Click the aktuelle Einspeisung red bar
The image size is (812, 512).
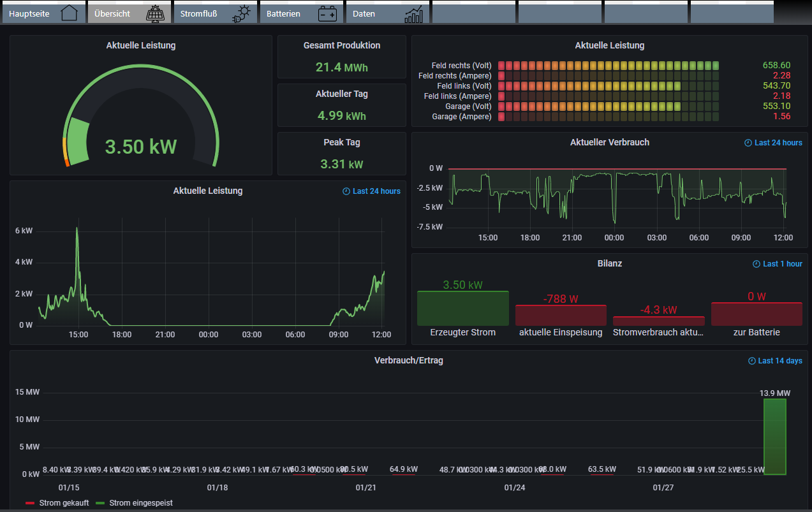coord(561,316)
